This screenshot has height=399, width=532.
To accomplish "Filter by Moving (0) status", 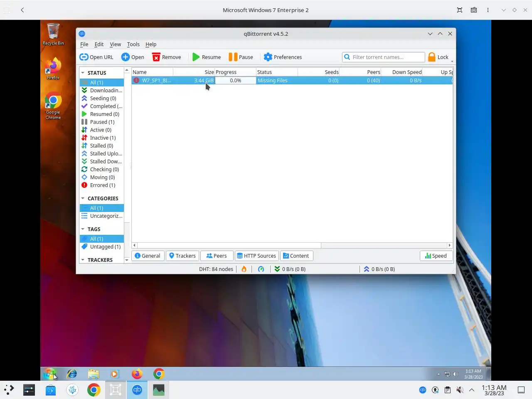I will [102, 177].
